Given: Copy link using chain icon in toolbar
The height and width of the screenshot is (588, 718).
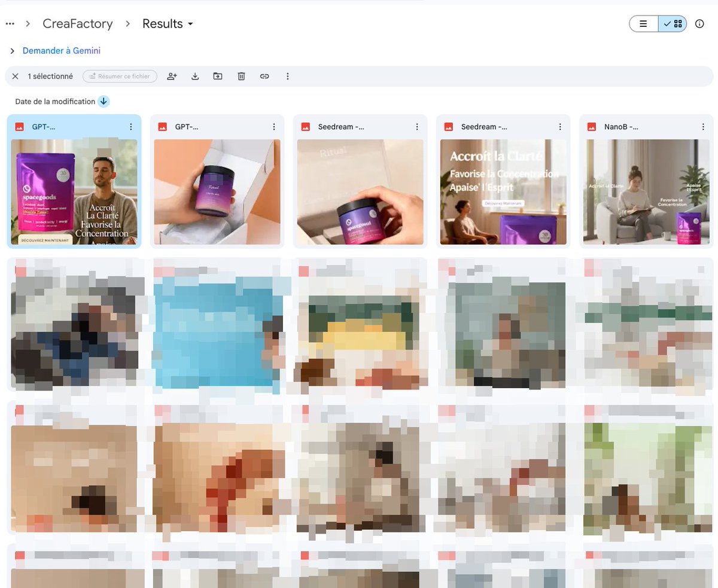Looking at the screenshot, I should (x=264, y=77).
